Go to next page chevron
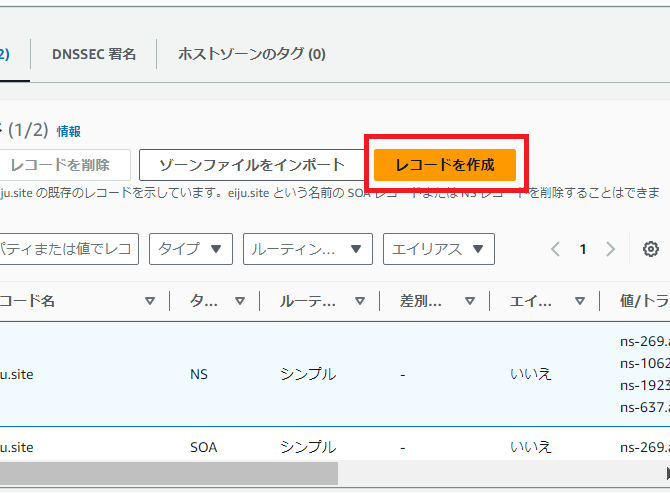 click(x=611, y=249)
